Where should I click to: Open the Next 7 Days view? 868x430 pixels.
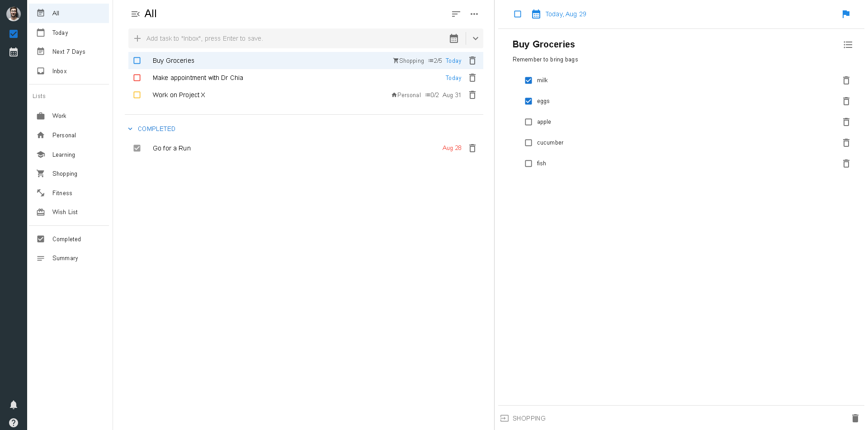pyautogui.click(x=69, y=51)
